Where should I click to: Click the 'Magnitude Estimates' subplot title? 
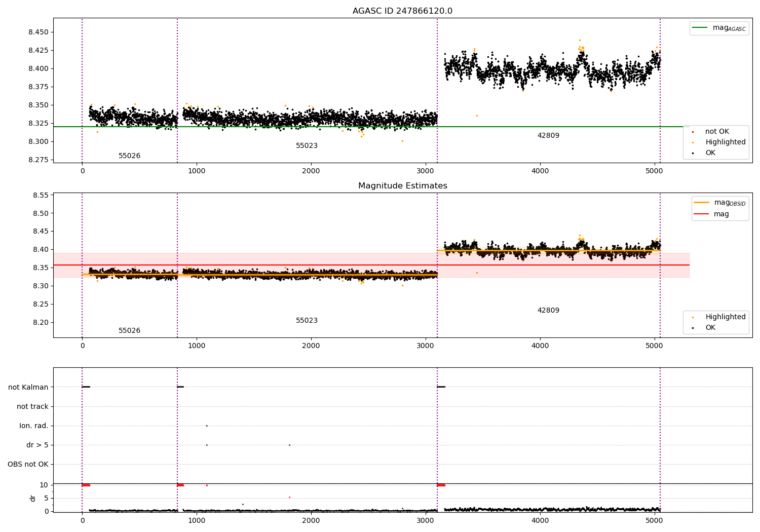point(402,186)
